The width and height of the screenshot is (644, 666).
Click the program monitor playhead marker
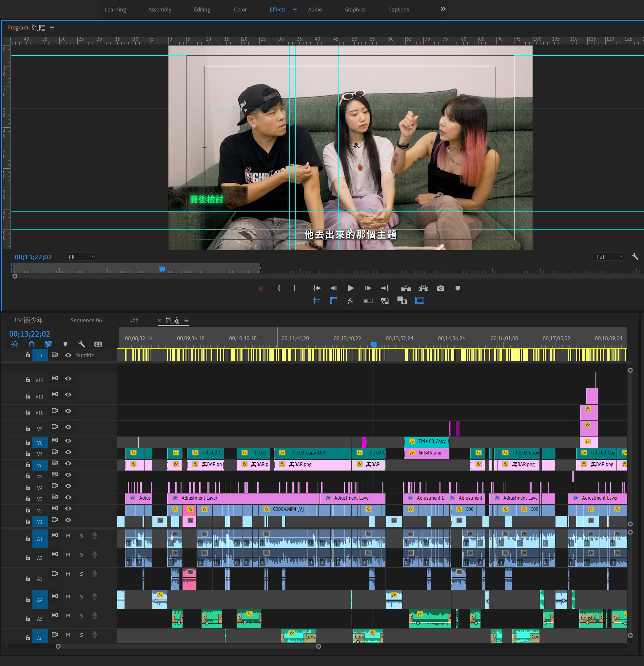coord(162,269)
